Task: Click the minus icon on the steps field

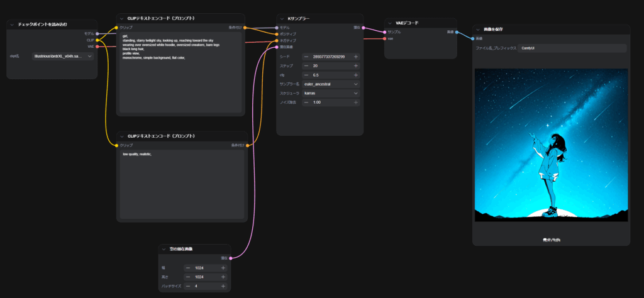Action: tap(306, 66)
